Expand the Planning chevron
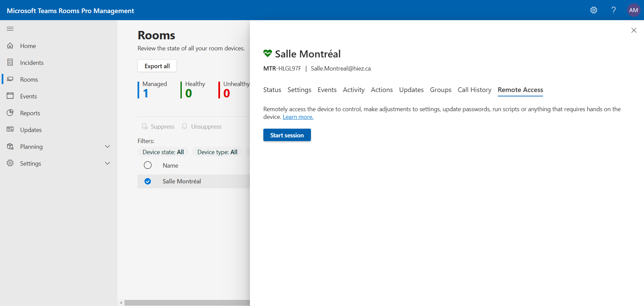The image size is (644, 306). point(107,146)
